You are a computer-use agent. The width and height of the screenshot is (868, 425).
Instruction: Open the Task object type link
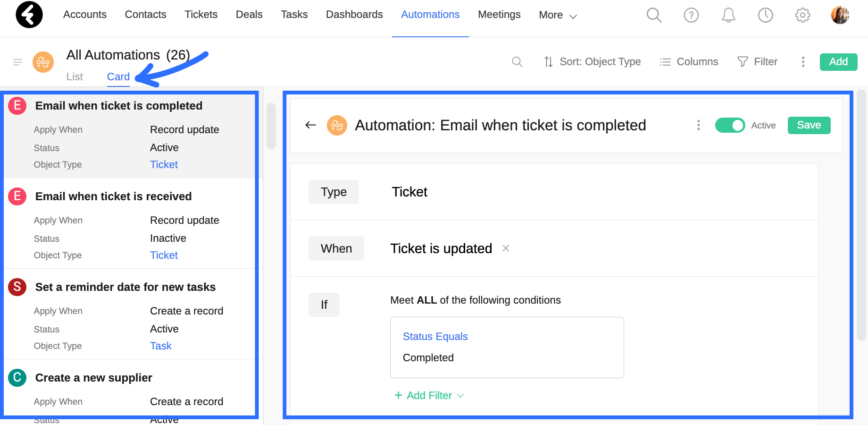[161, 346]
